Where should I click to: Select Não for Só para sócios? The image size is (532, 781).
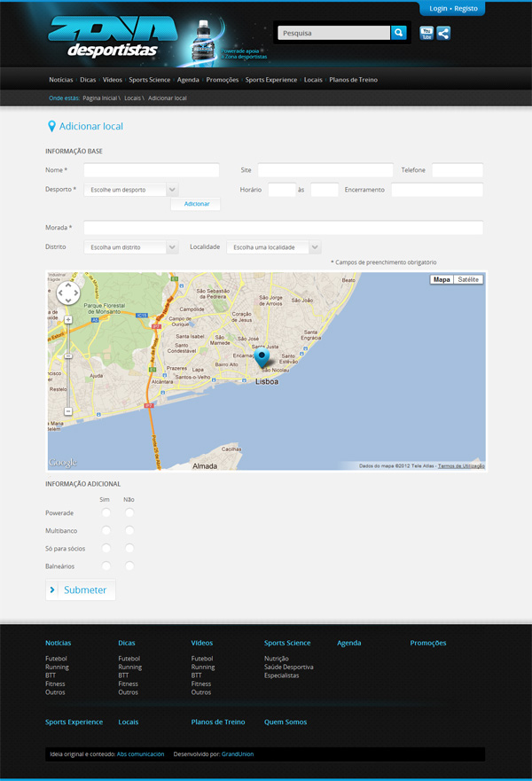[129, 549]
